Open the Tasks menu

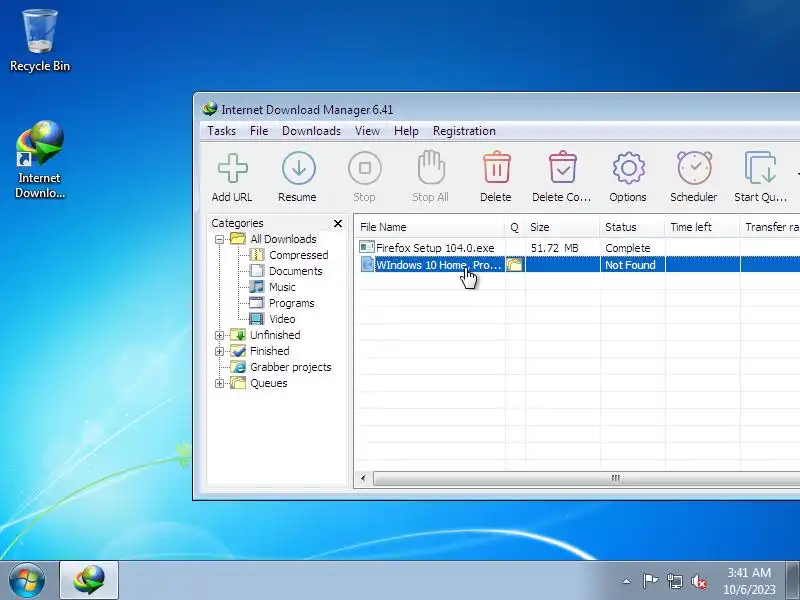(221, 131)
